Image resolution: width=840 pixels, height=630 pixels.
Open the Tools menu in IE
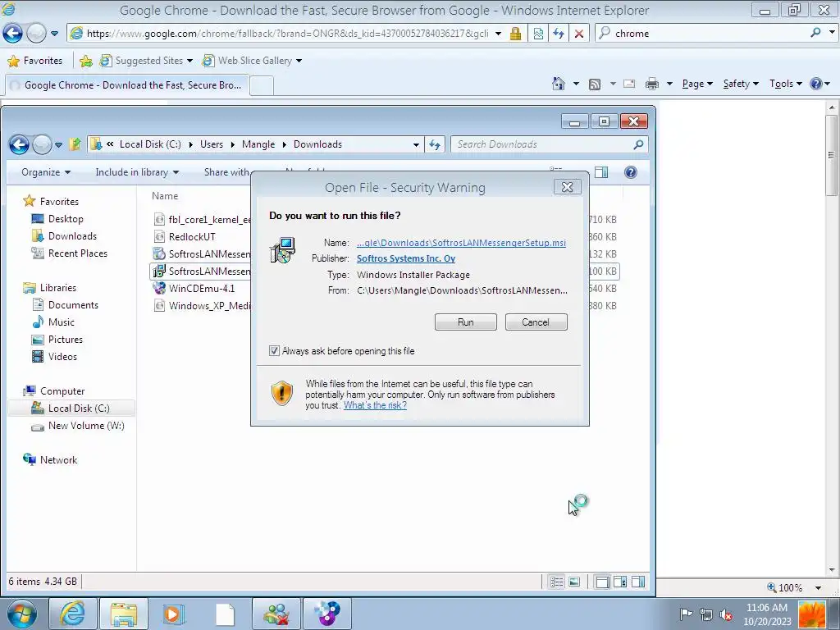tap(785, 84)
